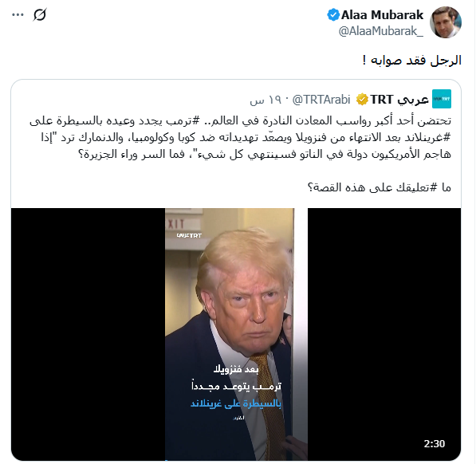The image size is (476, 464).
Task: Click the blue verified badge beside Alaa Mubarak
Action: point(333,15)
